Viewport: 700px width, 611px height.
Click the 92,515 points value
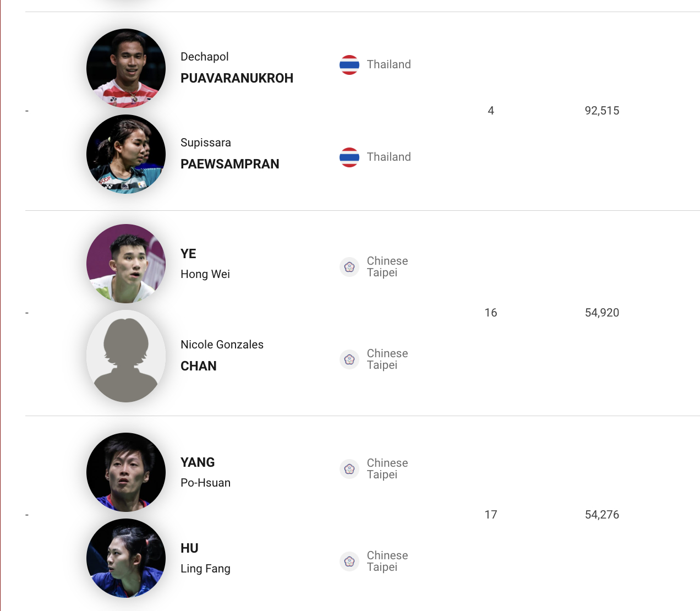(601, 111)
